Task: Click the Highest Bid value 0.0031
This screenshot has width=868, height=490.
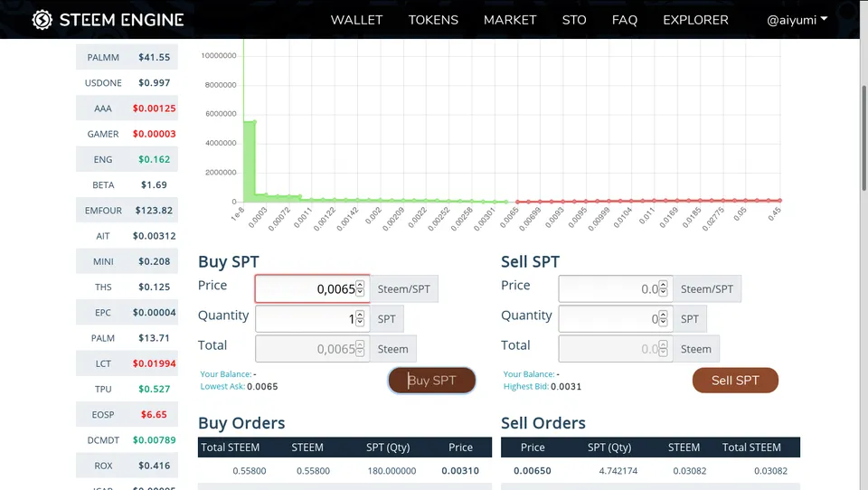Action: 566,386
